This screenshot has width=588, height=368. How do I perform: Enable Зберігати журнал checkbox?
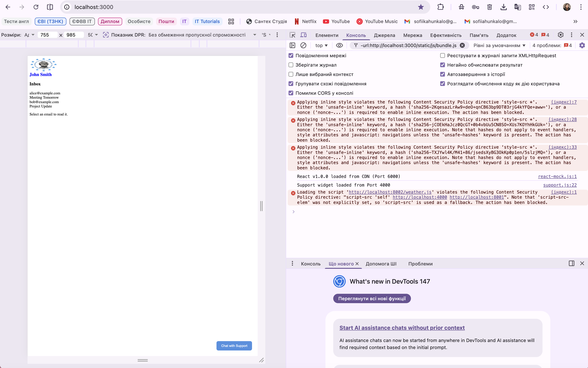pyautogui.click(x=291, y=65)
